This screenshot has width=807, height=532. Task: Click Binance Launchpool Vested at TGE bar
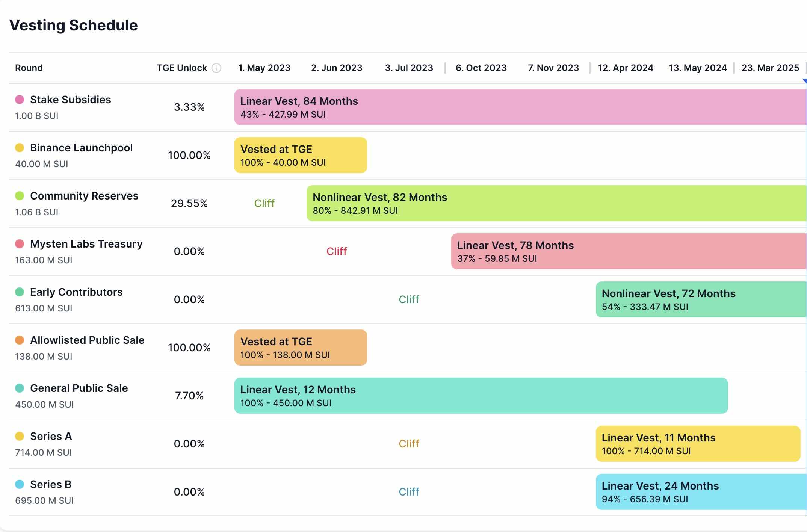click(301, 155)
